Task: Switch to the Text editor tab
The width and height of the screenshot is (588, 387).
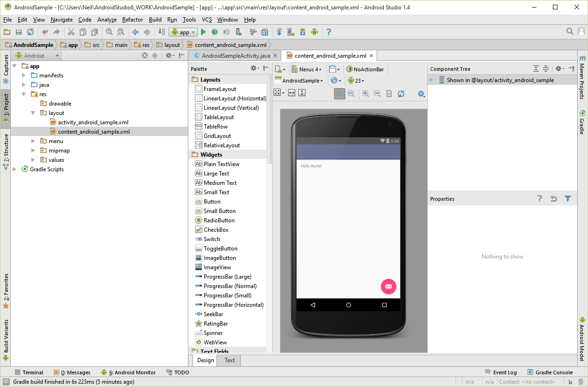Action: 230,360
